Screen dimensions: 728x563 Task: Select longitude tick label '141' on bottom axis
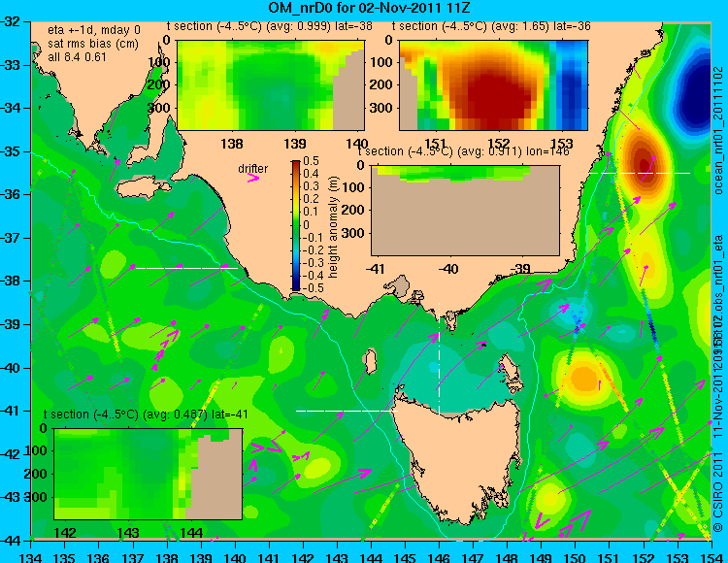tap(269, 557)
